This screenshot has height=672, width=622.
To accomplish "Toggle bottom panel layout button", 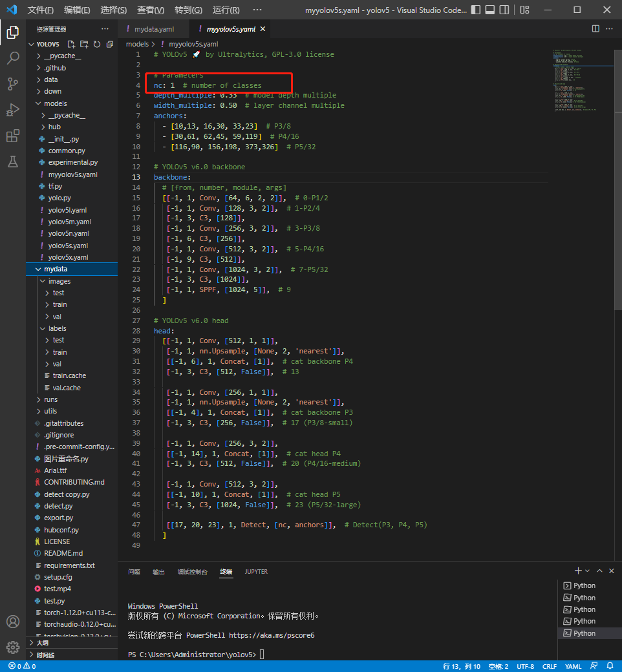I will coord(490,10).
